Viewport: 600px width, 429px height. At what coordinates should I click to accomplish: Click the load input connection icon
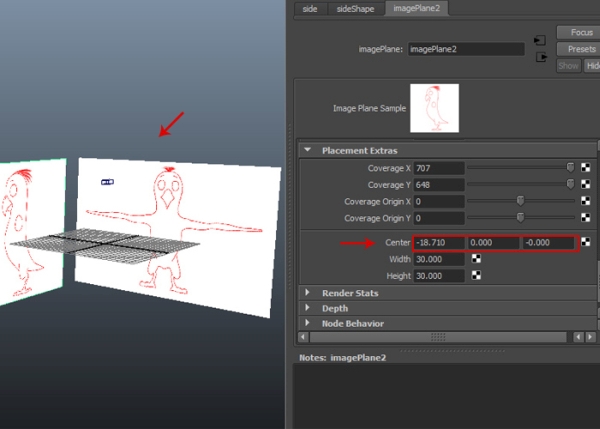pyautogui.click(x=540, y=40)
